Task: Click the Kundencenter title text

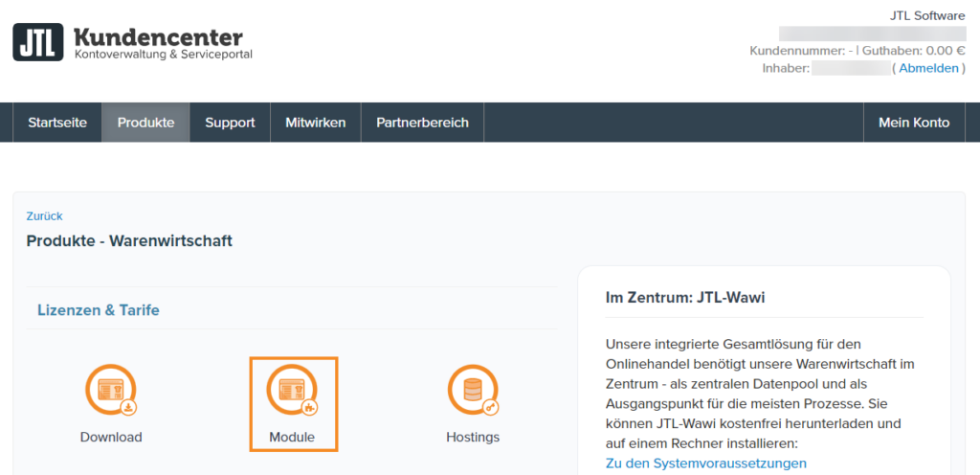Action: 158,35
